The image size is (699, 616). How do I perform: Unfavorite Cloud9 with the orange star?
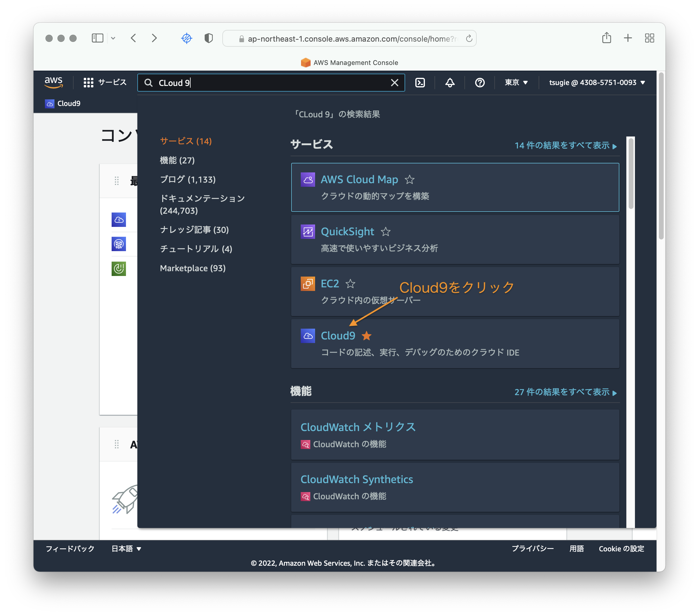[367, 336]
